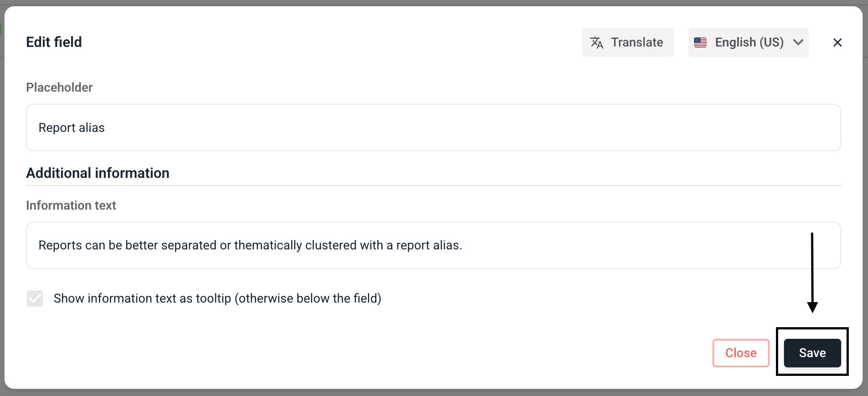868x396 pixels.
Task: Save the field changes
Action: (812, 353)
